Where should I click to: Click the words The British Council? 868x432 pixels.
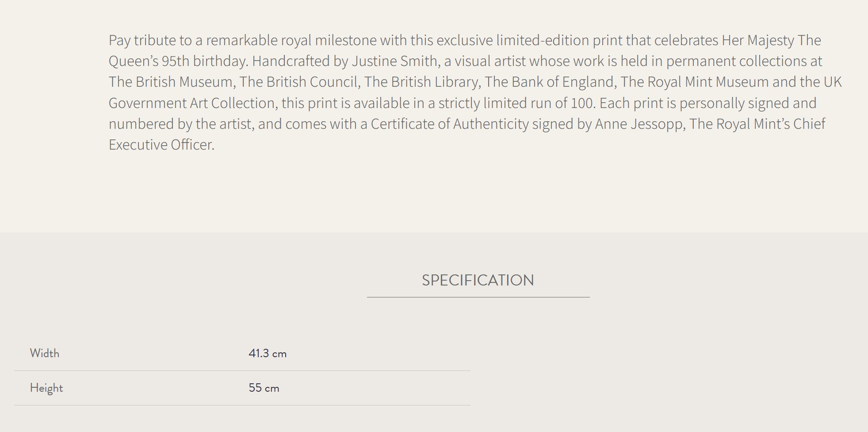coord(299,82)
